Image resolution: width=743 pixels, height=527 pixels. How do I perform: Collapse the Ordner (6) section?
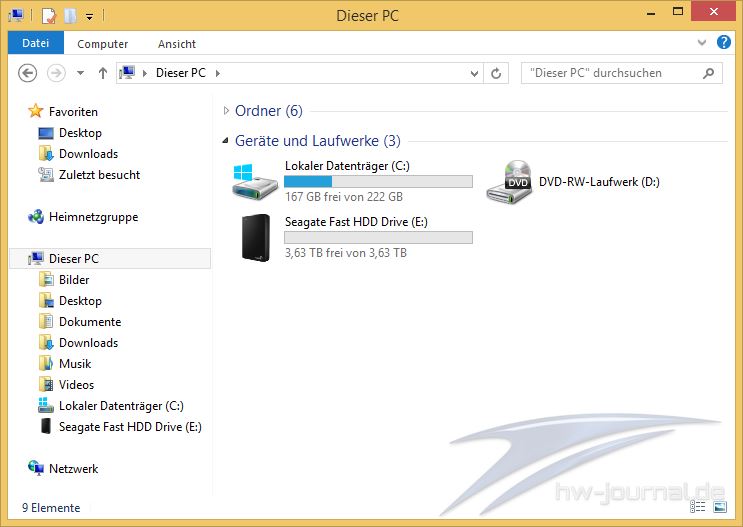(226, 111)
